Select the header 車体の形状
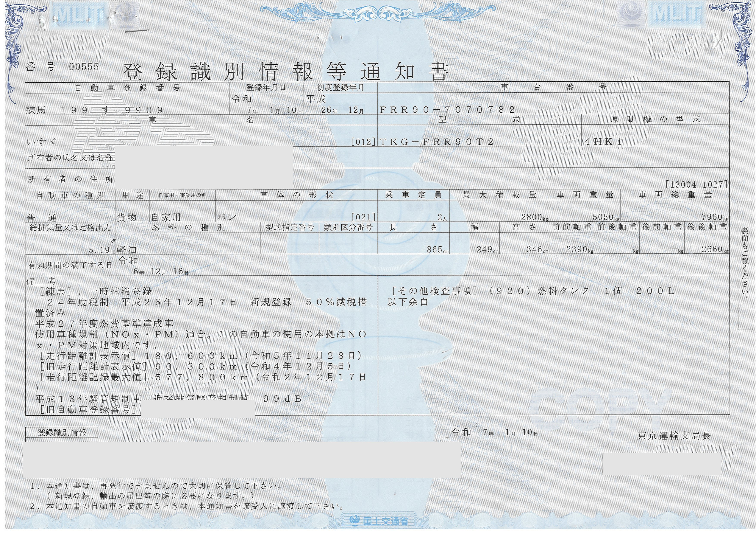This screenshot has width=756, height=534. (297, 195)
